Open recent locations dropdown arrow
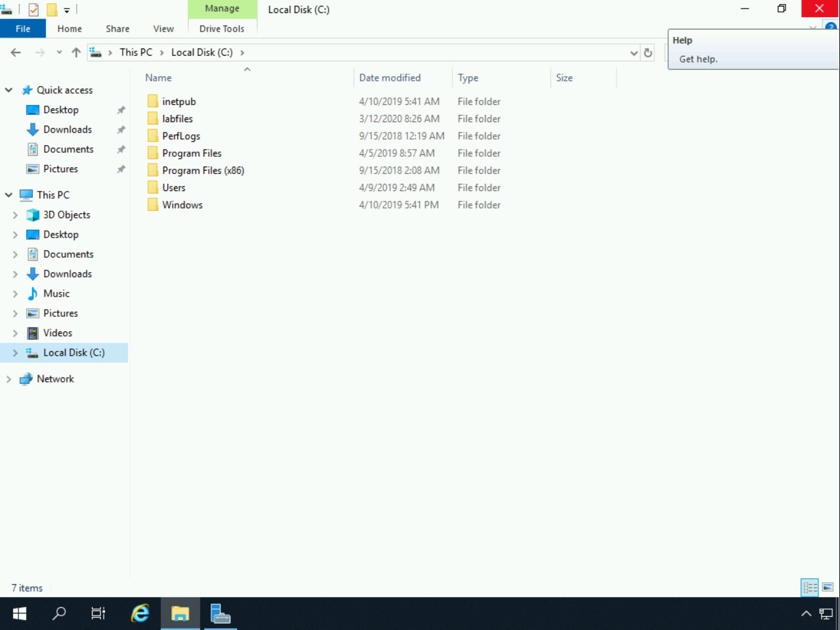 [x=59, y=52]
